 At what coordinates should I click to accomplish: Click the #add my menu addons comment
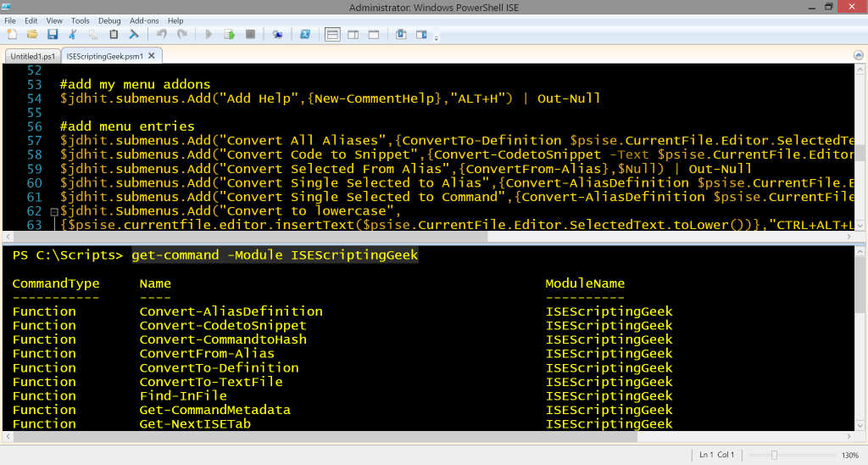[135, 84]
